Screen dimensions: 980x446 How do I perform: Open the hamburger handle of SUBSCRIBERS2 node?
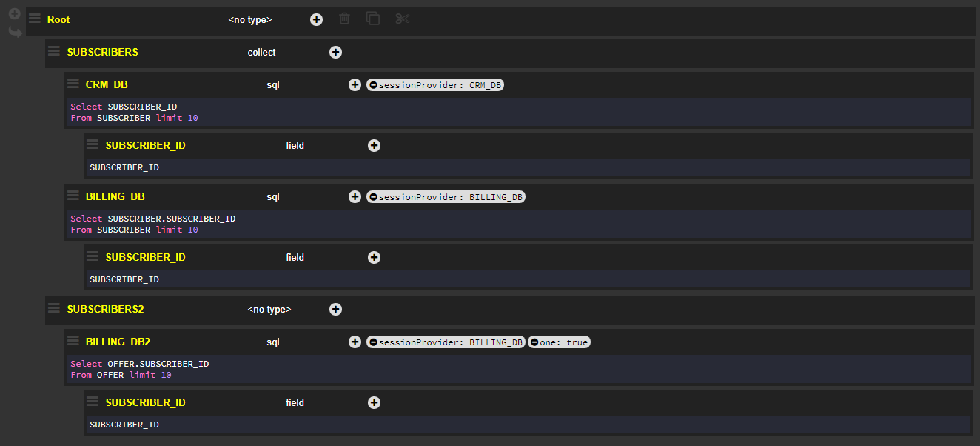coord(53,308)
